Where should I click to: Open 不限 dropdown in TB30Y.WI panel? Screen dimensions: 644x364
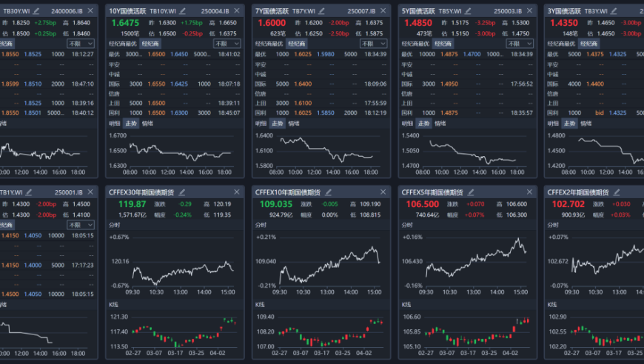click(81, 44)
